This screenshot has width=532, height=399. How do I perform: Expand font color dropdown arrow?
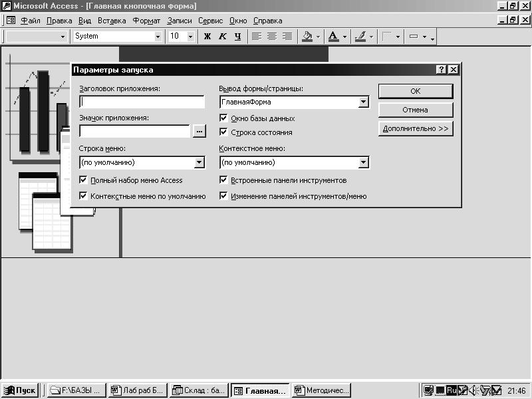click(344, 37)
